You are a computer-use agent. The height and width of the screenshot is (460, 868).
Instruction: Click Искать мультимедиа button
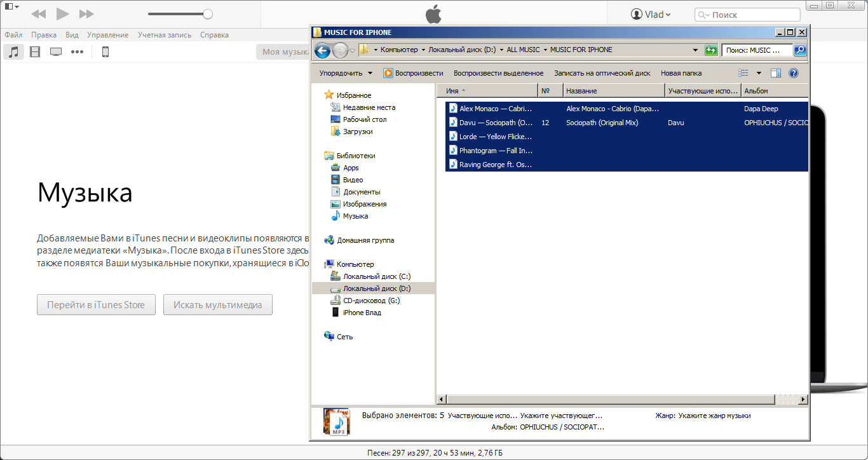[x=218, y=305]
